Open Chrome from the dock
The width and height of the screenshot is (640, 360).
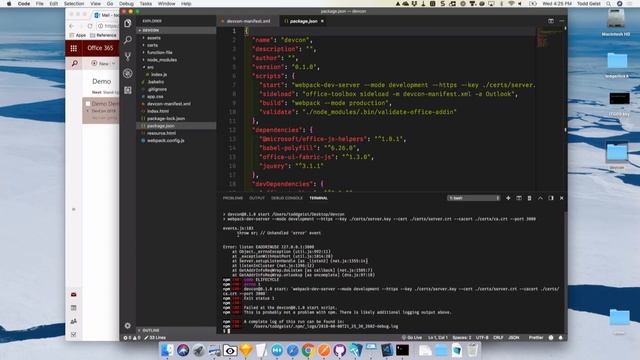(308, 350)
